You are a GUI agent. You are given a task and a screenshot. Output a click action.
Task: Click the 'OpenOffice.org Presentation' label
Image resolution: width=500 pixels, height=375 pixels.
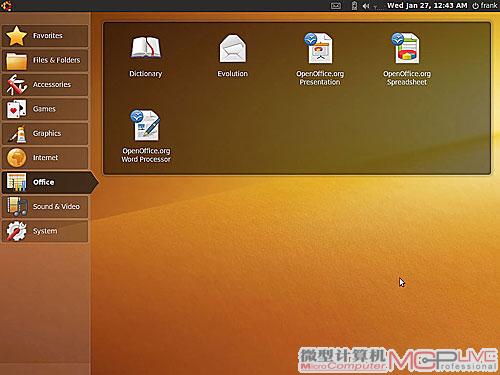click(x=320, y=78)
